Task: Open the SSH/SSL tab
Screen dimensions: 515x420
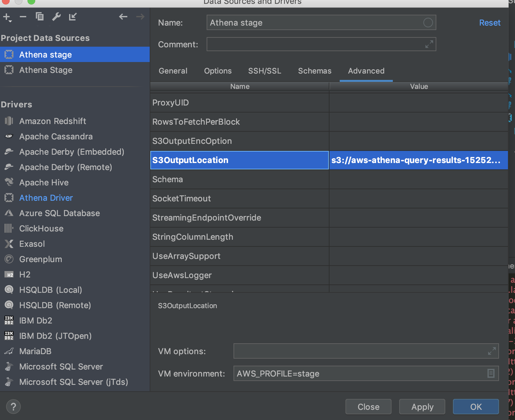Action: 265,71
